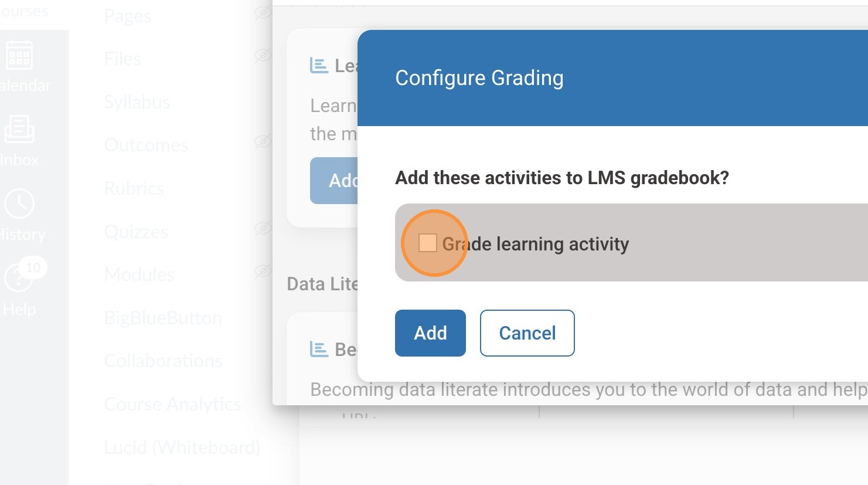The image size is (868, 485).
Task: Cancel the Configure Grading dialog
Action: 527,333
